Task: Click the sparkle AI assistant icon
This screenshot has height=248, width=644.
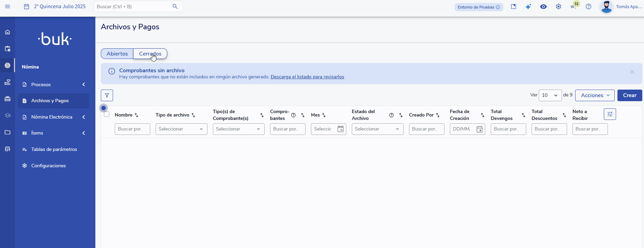Action: pyautogui.click(x=528, y=7)
